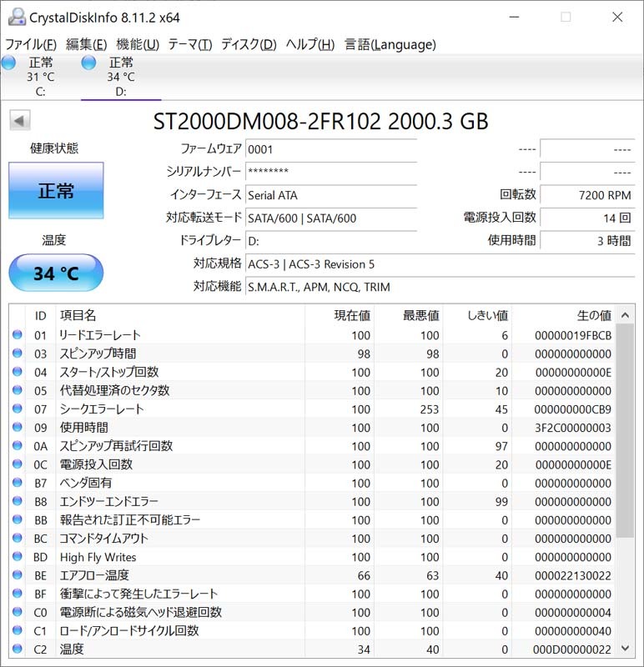Click status dot of row 07 シークエラーレート
The width and height of the screenshot is (644, 667).
[x=18, y=409]
